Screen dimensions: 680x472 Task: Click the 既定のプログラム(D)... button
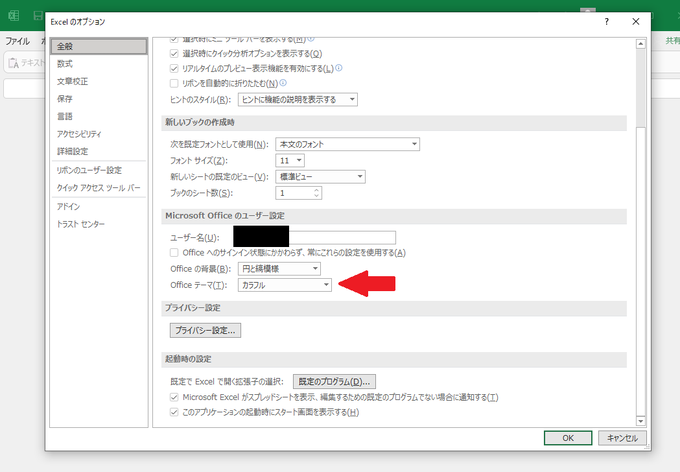pyautogui.click(x=334, y=382)
